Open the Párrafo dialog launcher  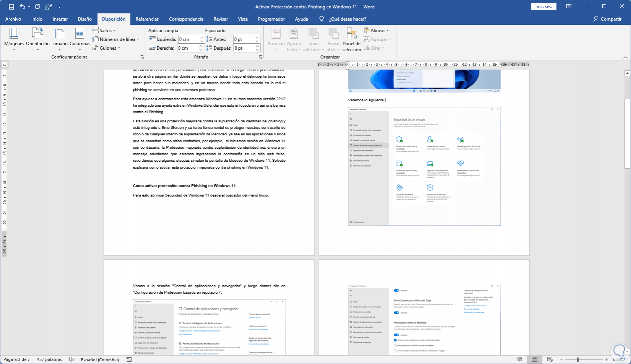point(261,57)
